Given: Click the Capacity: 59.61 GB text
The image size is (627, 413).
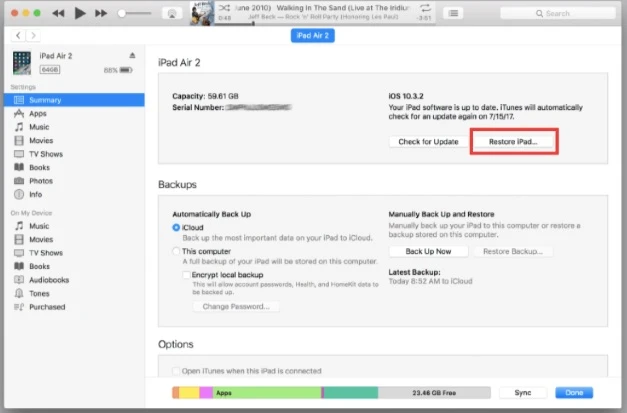Looking at the screenshot, I should pyautogui.click(x=205, y=96).
